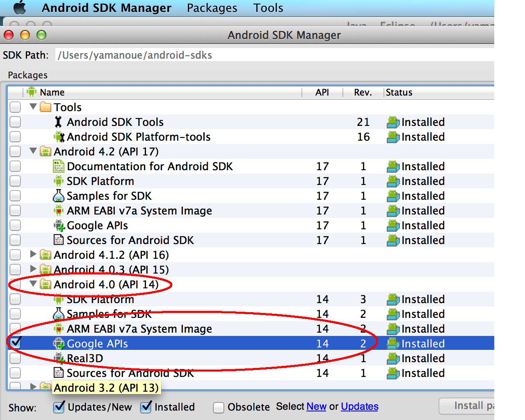This screenshot has width=525, height=420.
Task: Click the New link to select new packages
Action: [x=316, y=406]
